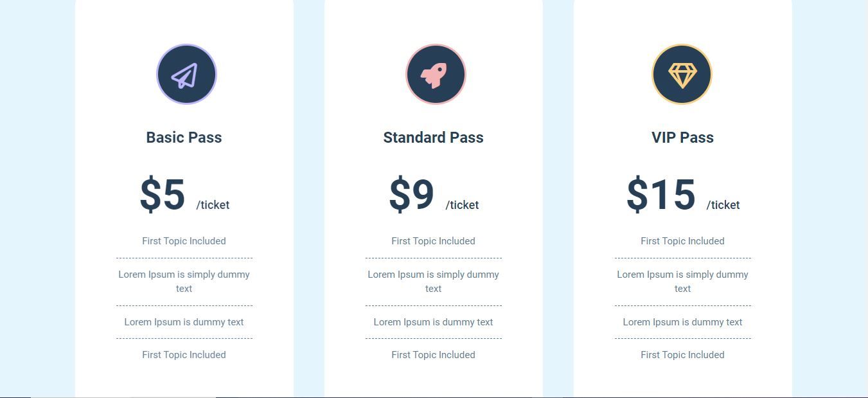Click the /ticket label beside $5
This screenshot has height=398, width=868.
pos(213,205)
